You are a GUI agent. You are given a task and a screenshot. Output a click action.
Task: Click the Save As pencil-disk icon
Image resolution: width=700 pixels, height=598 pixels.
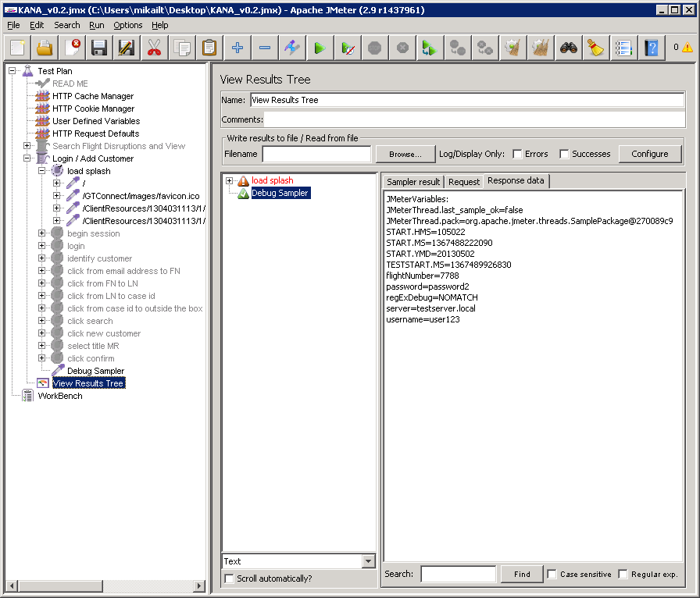[127, 48]
